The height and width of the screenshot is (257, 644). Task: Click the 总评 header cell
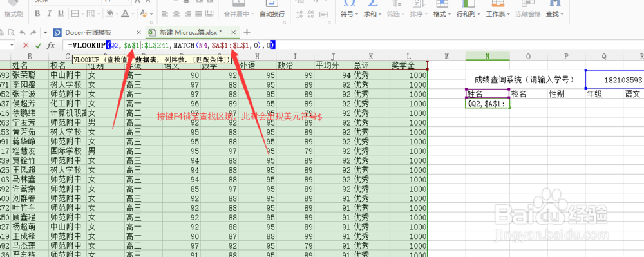click(371, 65)
